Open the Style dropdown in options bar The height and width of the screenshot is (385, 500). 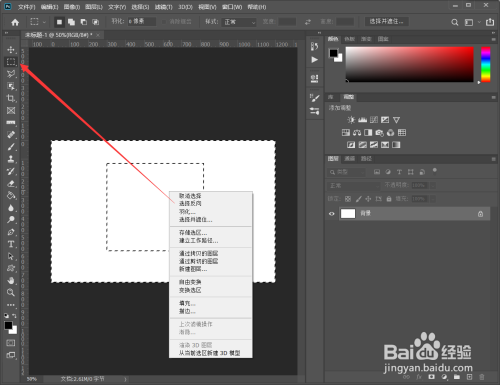240,22
